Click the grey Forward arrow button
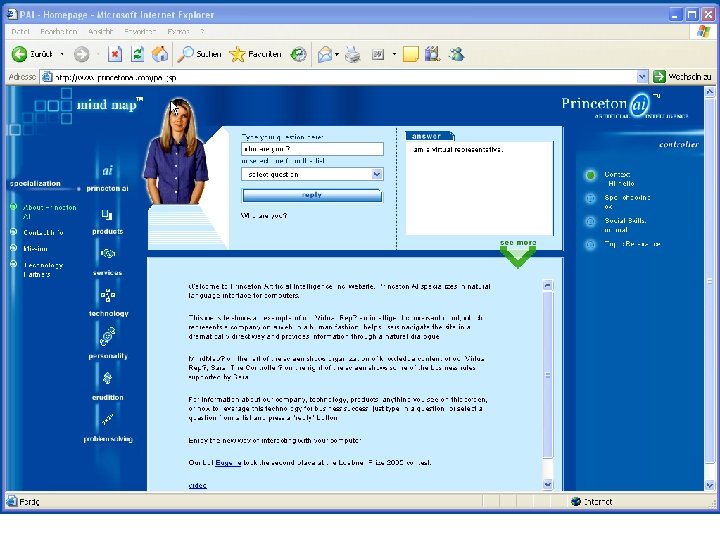 [x=82, y=54]
